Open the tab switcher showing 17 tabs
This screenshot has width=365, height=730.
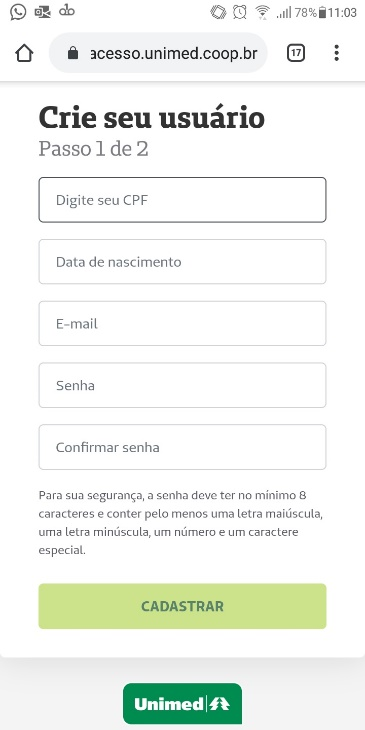tap(296, 53)
